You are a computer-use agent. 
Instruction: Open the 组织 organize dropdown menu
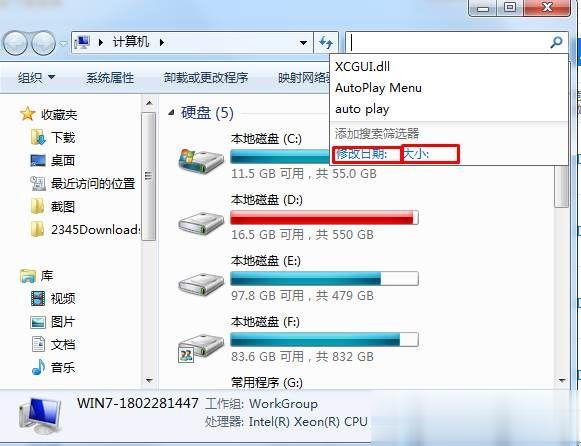(36, 77)
